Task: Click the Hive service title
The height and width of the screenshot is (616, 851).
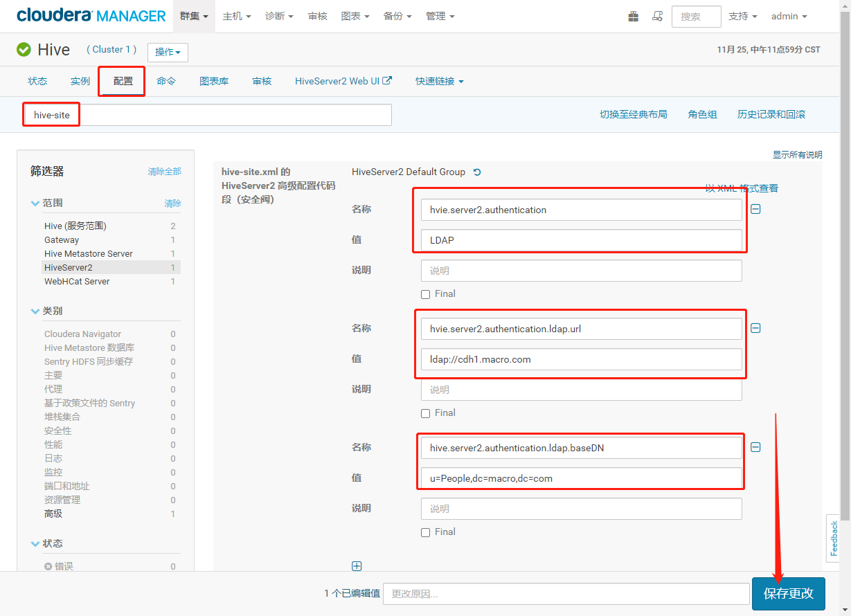Action: coord(54,49)
